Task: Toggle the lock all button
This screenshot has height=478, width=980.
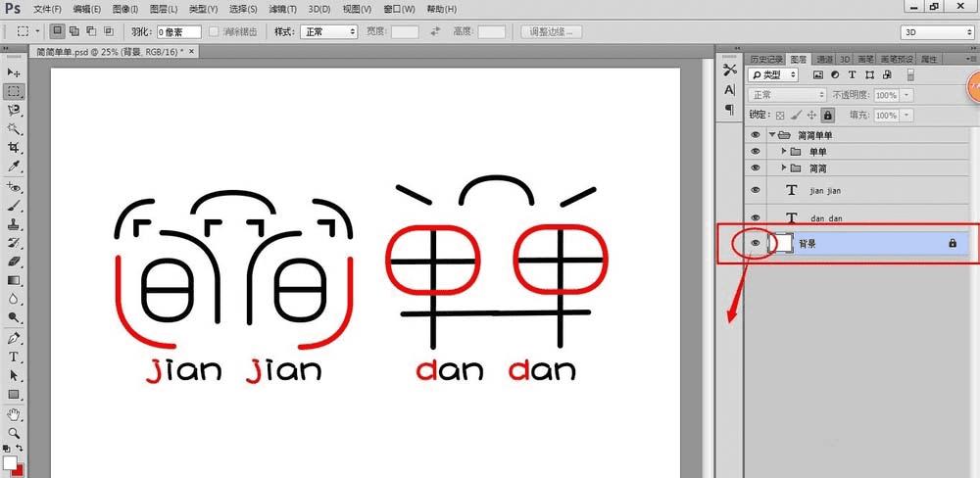Action: [827, 116]
